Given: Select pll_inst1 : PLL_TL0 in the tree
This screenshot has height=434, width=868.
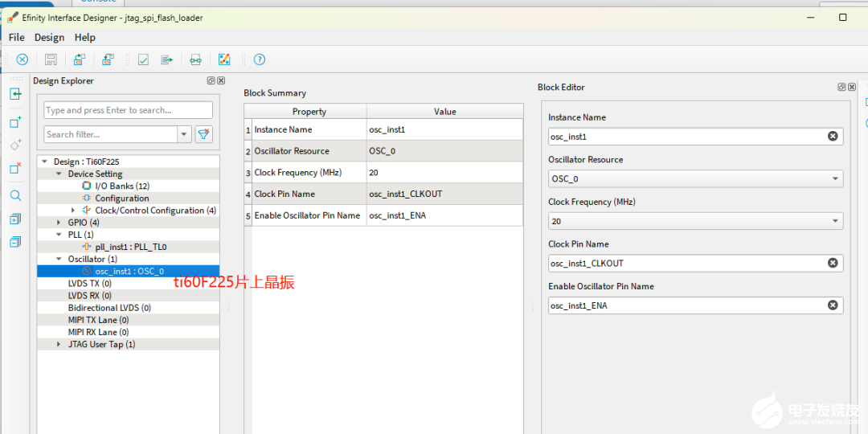Looking at the screenshot, I should pos(130,247).
